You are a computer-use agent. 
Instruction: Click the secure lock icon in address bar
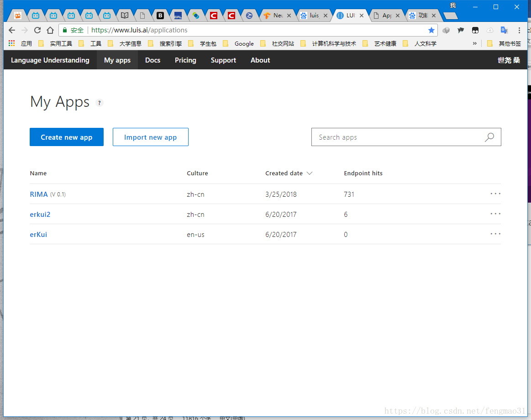[x=65, y=30]
